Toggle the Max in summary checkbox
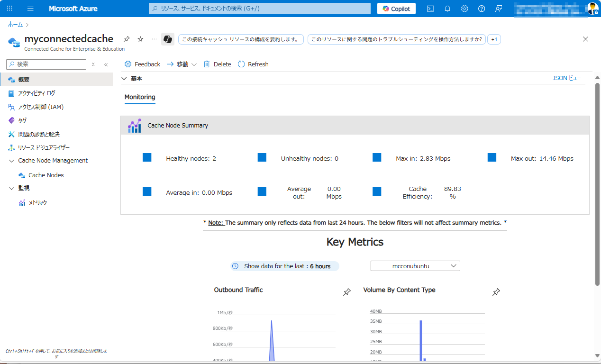Image resolution: width=601 pixels, height=364 pixels. click(x=377, y=157)
